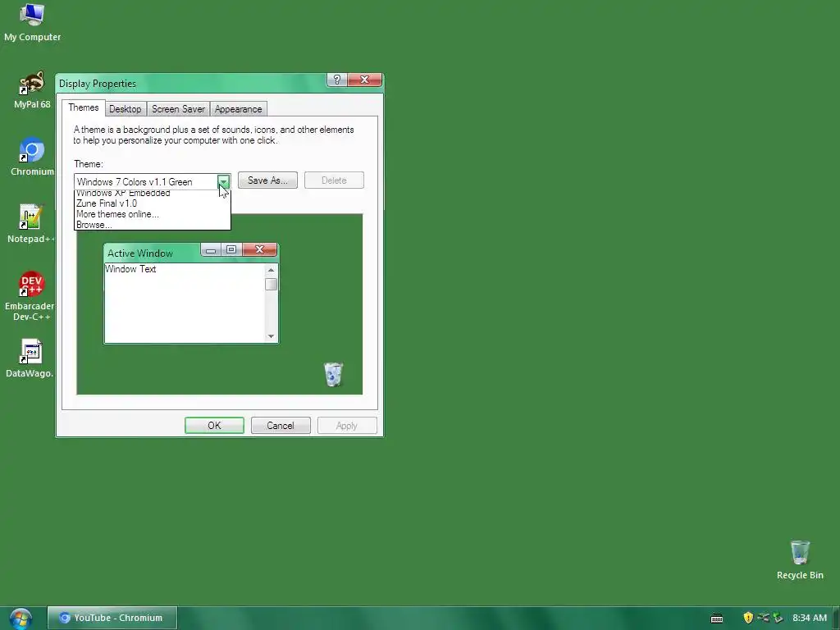This screenshot has width=840, height=630.
Task: Click the preview window's scroll down arrow
Action: [x=271, y=336]
